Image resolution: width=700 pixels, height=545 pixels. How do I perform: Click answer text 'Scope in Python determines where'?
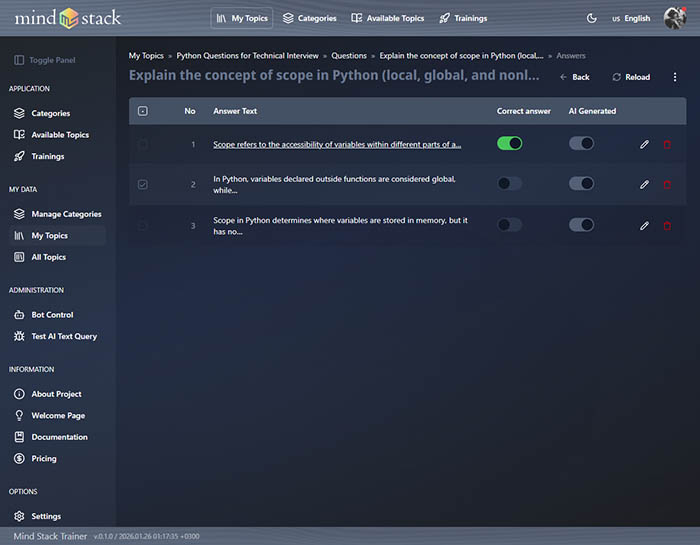[x=340, y=225]
